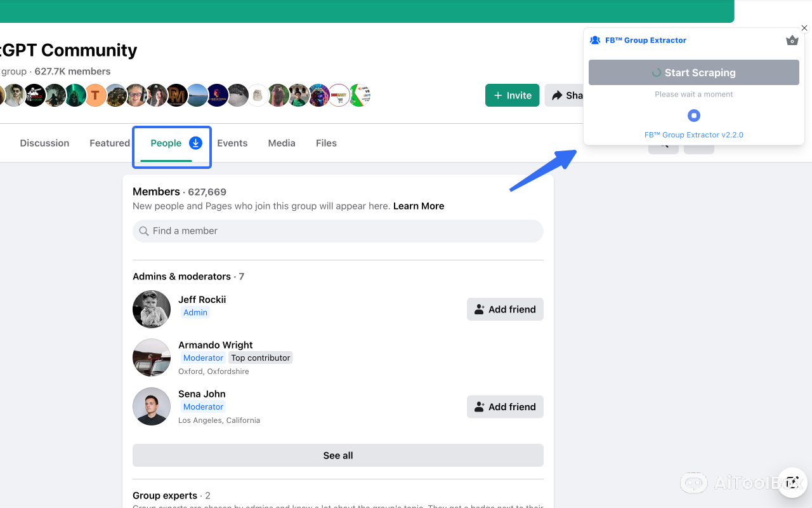Image resolution: width=812 pixels, height=508 pixels.
Task: Click the capture icon at bottom right corner
Action: coord(792,483)
